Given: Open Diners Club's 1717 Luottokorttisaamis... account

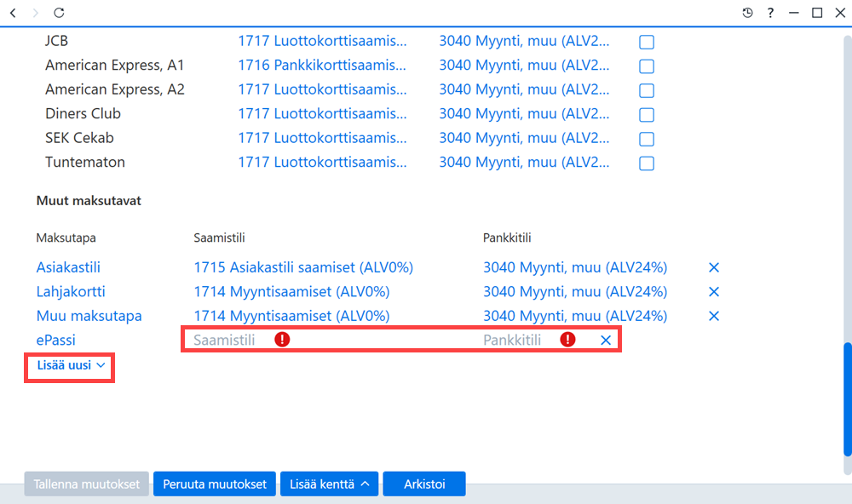Looking at the screenshot, I should point(322,113).
